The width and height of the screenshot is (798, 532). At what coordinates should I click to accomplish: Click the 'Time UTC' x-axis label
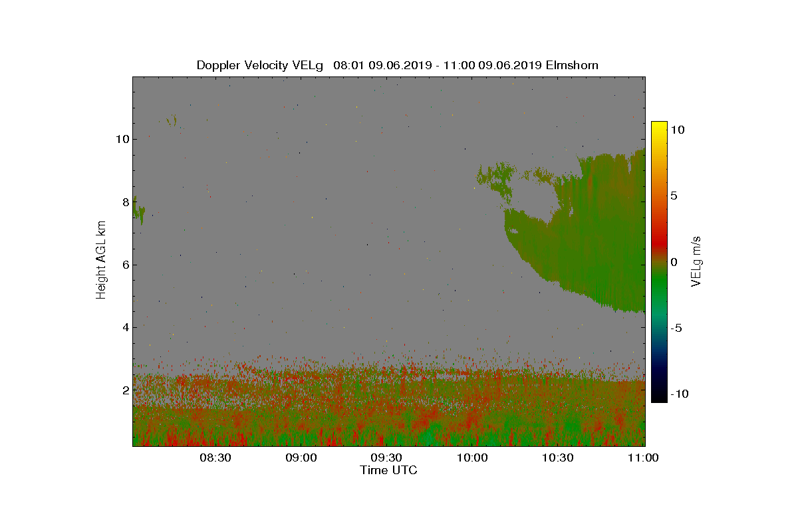388,470
